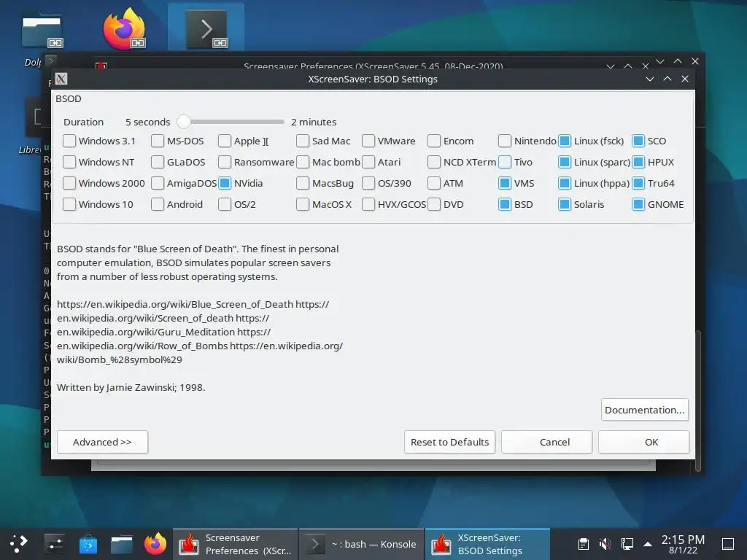The image size is (747, 560).
Task: Maximize the BSOD Settings window
Action: click(x=667, y=79)
